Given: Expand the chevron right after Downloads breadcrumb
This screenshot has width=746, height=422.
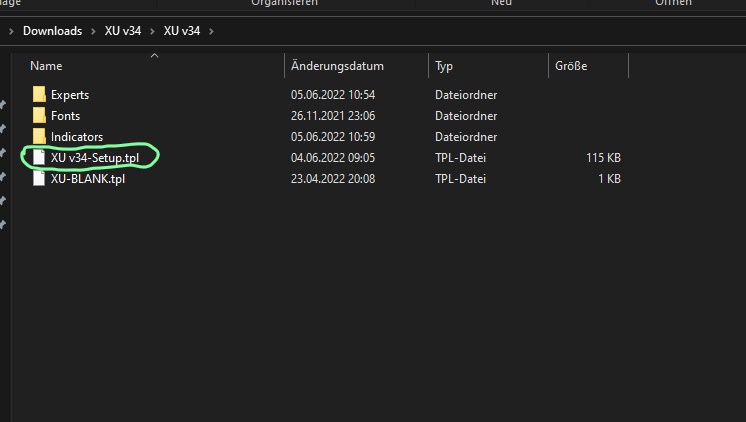Looking at the screenshot, I should coord(94,31).
